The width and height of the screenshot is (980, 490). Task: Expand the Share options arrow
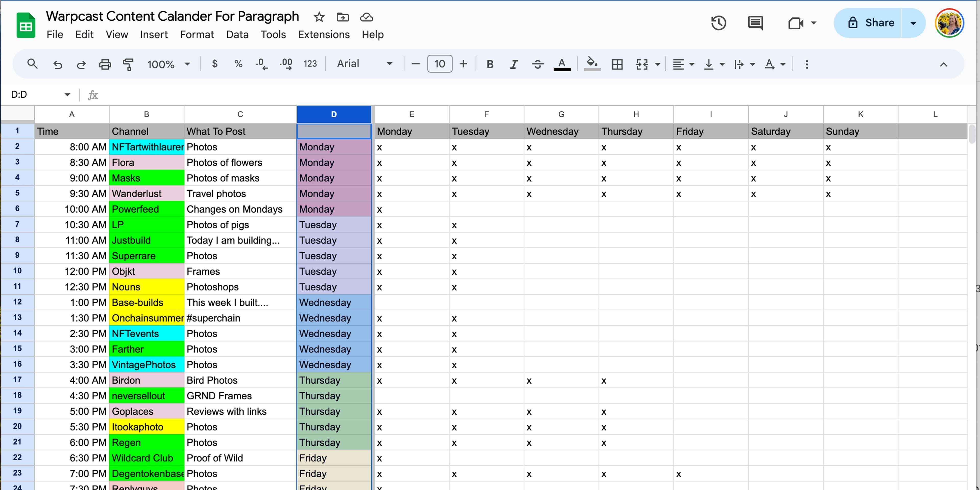[913, 23]
